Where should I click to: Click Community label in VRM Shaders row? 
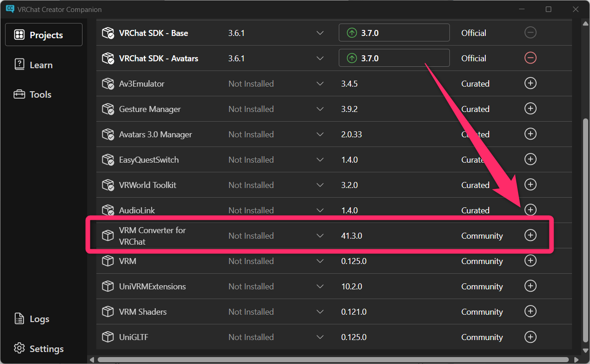(482, 312)
